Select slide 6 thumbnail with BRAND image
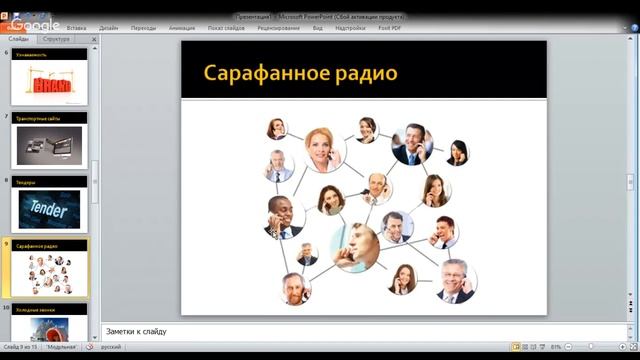 [x=49, y=77]
